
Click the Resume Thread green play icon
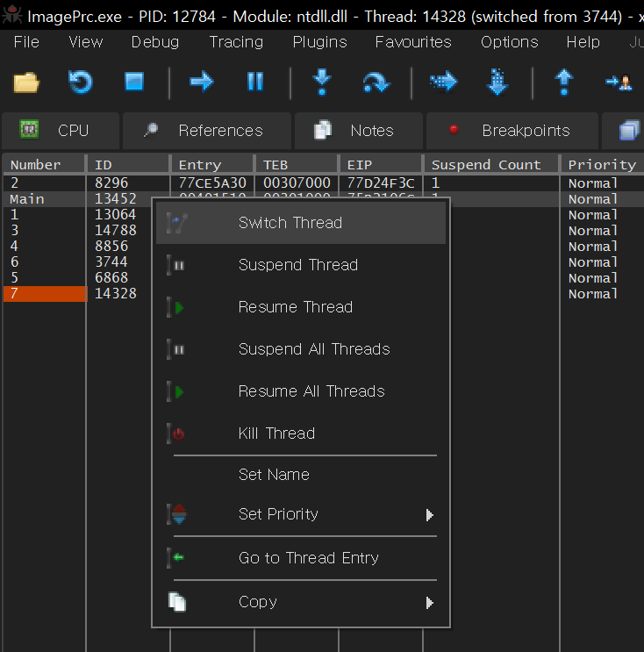click(177, 308)
